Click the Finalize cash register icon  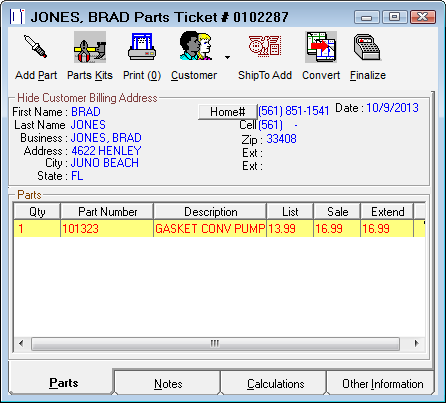[367, 47]
